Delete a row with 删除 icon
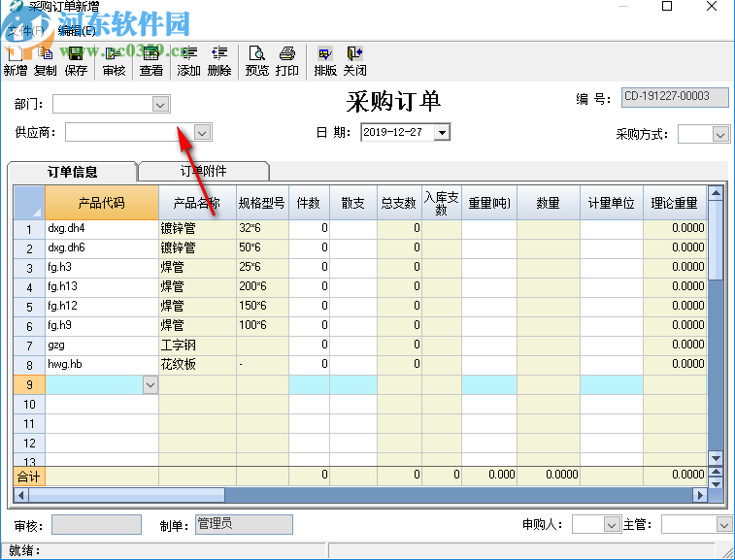Screen dimensions: 735x560 219,61
